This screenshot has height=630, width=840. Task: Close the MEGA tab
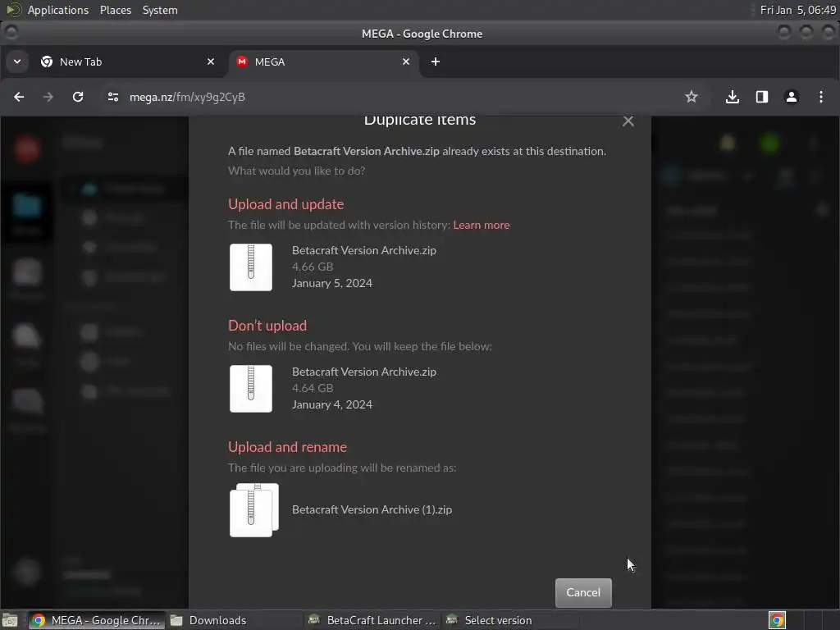pos(406,62)
